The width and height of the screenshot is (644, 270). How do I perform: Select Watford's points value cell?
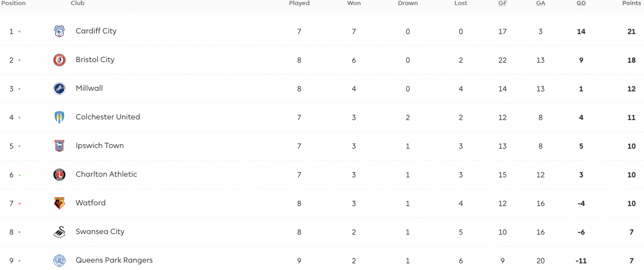(632, 204)
